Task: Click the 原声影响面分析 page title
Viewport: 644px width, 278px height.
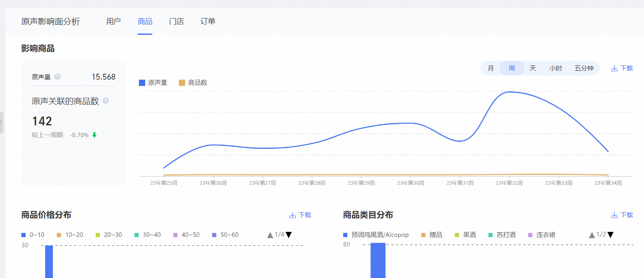Action: [x=50, y=21]
